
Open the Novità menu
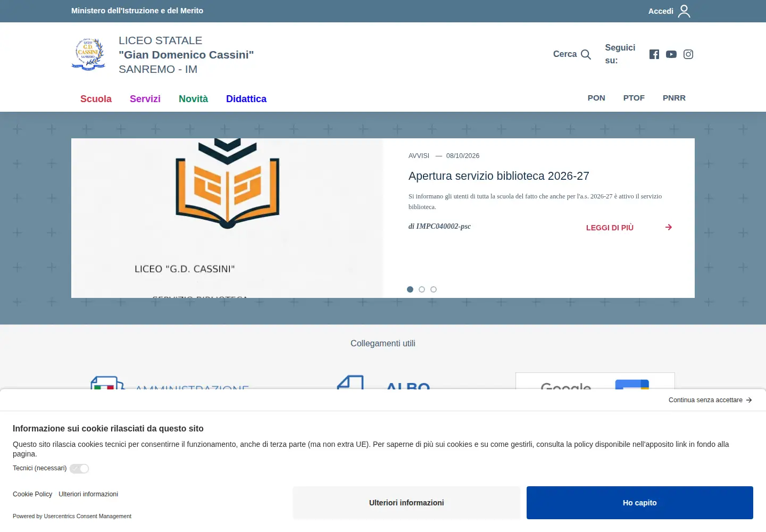(193, 99)
